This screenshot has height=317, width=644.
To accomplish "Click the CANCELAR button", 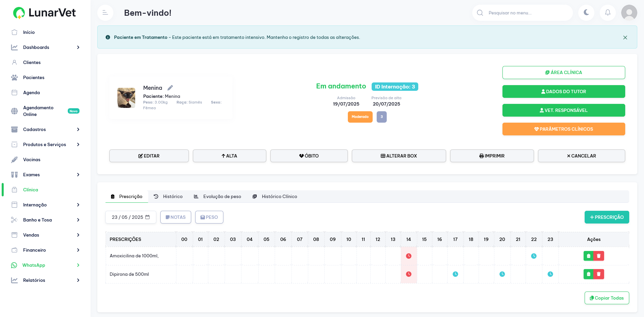I will 581,156.
